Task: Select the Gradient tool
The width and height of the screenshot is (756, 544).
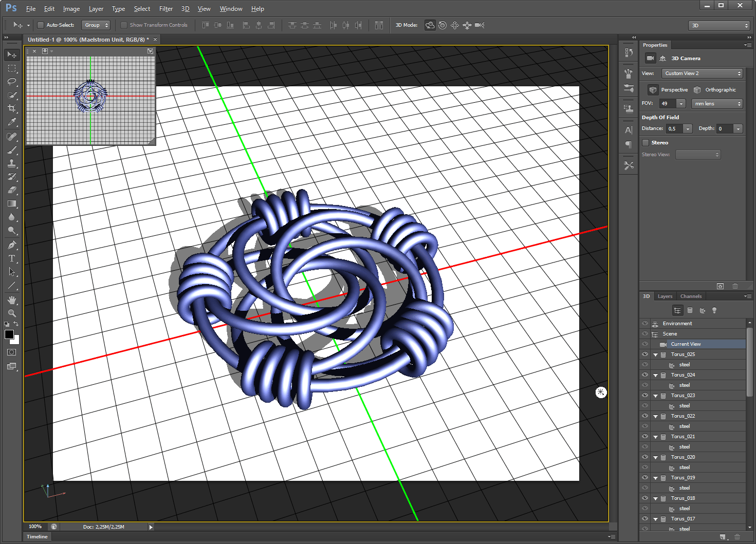Action: click(x=12, y=203)
